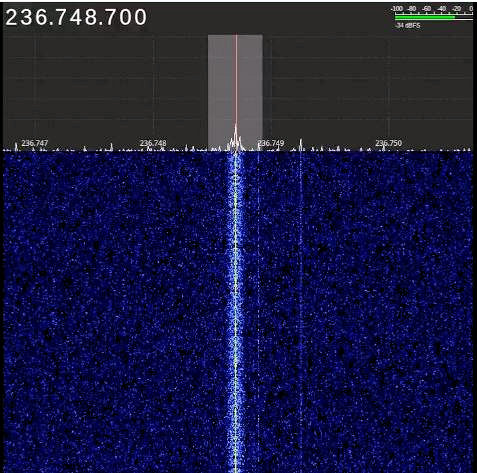Click the -34 dBFS level readout
Screen dimensions: 477x473
point(407,26)
